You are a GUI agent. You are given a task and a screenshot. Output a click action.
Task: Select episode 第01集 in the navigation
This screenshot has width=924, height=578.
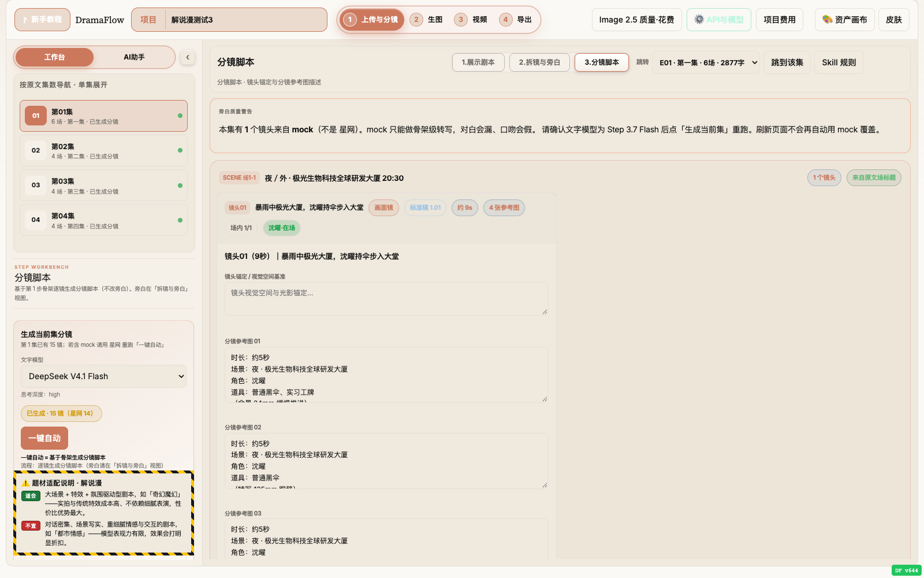click(103, 116)
